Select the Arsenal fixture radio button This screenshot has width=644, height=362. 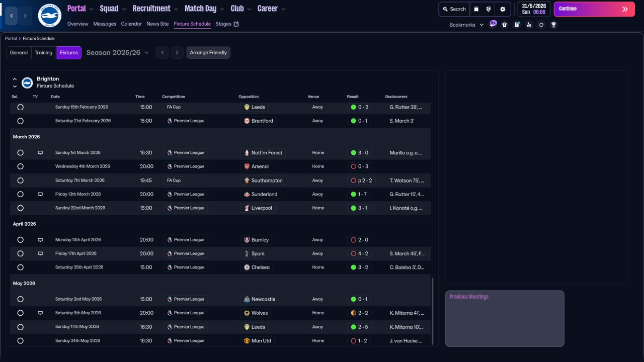[20, 166]
